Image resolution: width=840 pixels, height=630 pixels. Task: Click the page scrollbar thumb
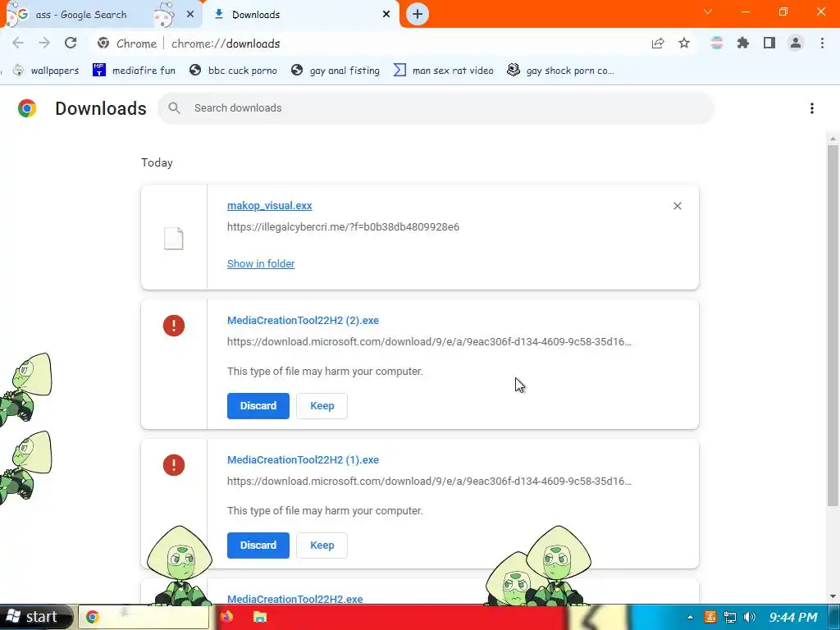pyautogui.click(x=833, y=325)
